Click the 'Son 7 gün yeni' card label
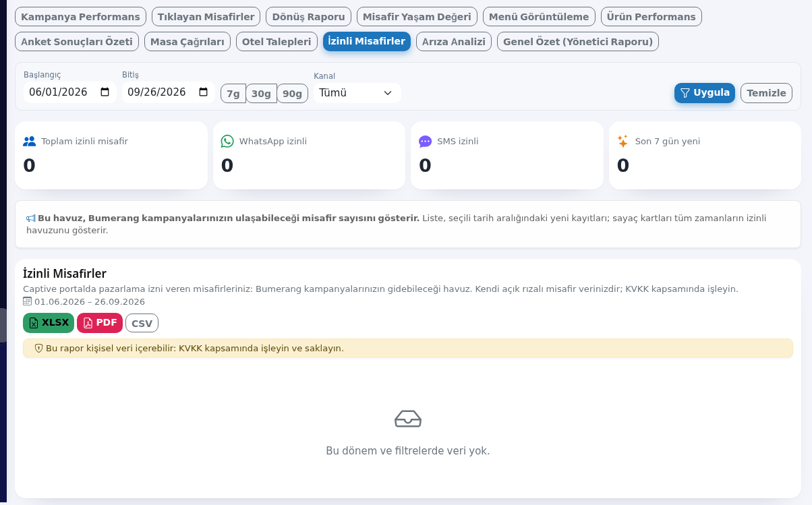 point(668,141)
